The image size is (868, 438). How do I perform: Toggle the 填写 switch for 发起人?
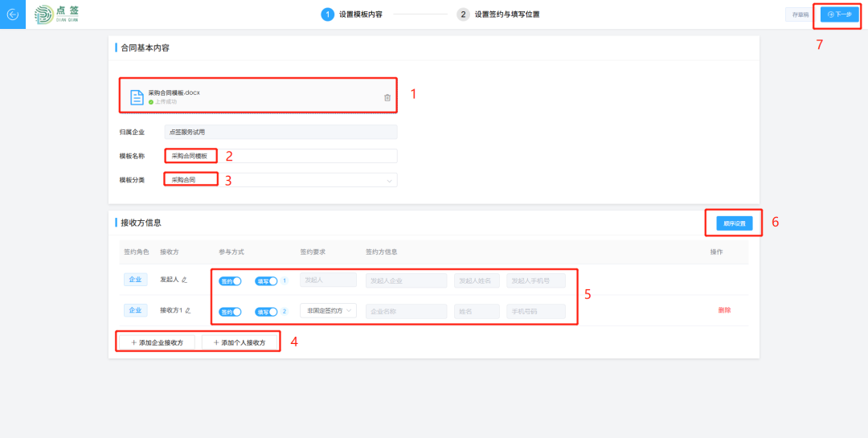(x=266, y=280)
